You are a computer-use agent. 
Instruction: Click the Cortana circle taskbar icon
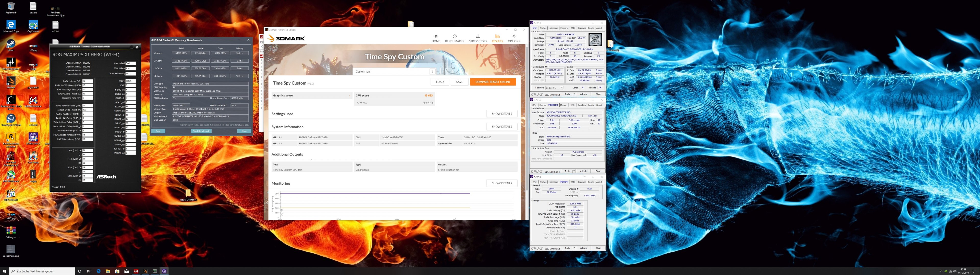click(x=80, y=271)
